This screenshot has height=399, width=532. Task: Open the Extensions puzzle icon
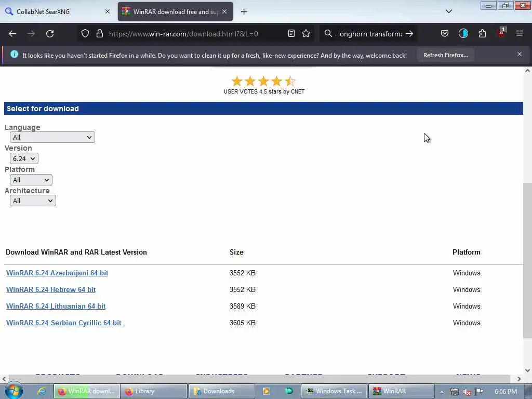coord(482,34)
